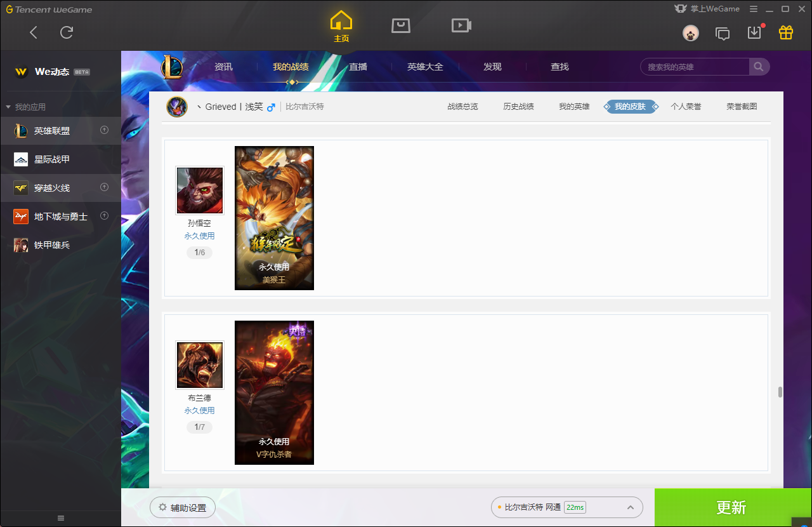The image size is (812, 527).
Task: Open the store shopping bag icon
Action: [401, 25]
